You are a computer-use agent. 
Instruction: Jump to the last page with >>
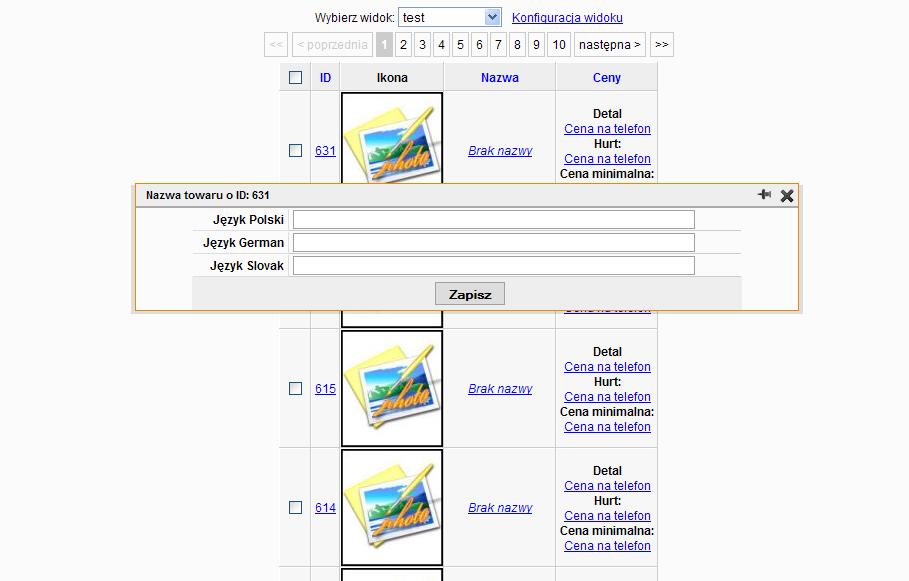tap(662, 45)
